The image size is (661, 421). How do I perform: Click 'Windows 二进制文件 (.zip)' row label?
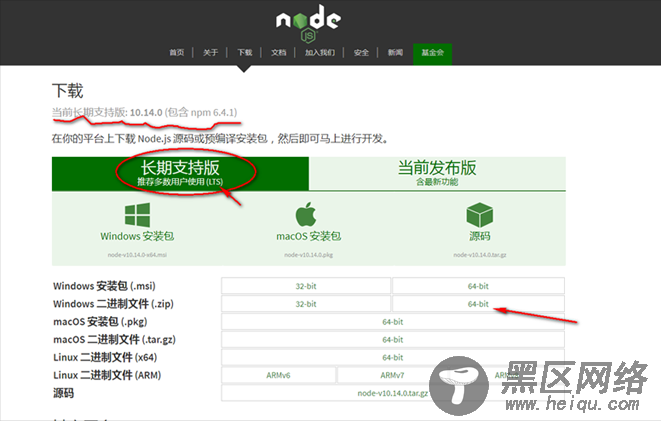(x=113, y=304)
